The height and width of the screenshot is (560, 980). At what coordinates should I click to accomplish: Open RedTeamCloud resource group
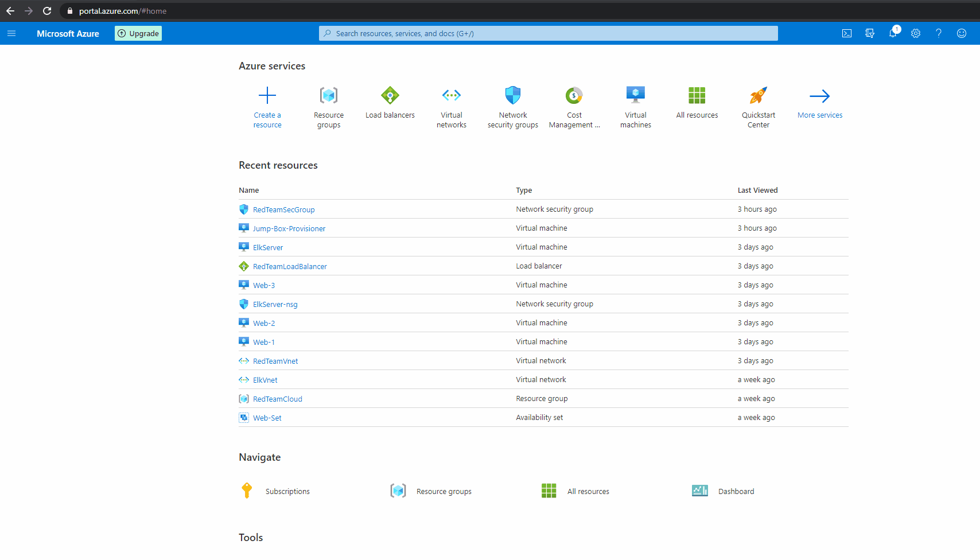[278, 399]
